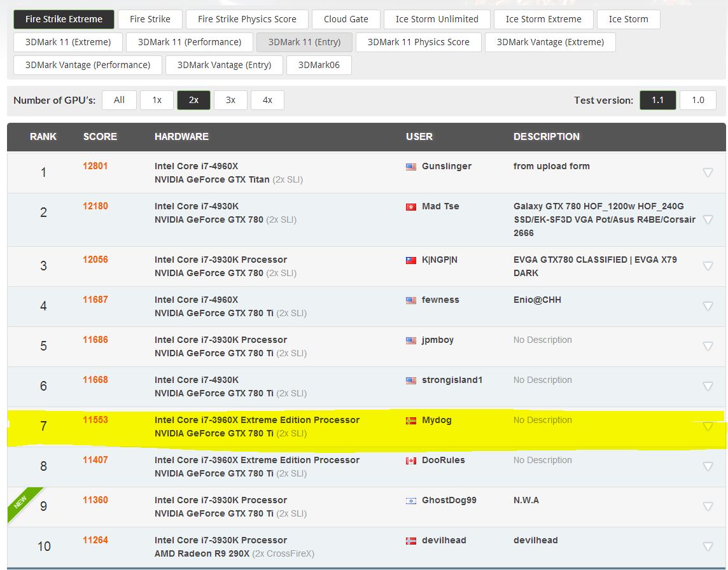
Task: Switch to the Cloud Gate tab
Action: (346, 19)
